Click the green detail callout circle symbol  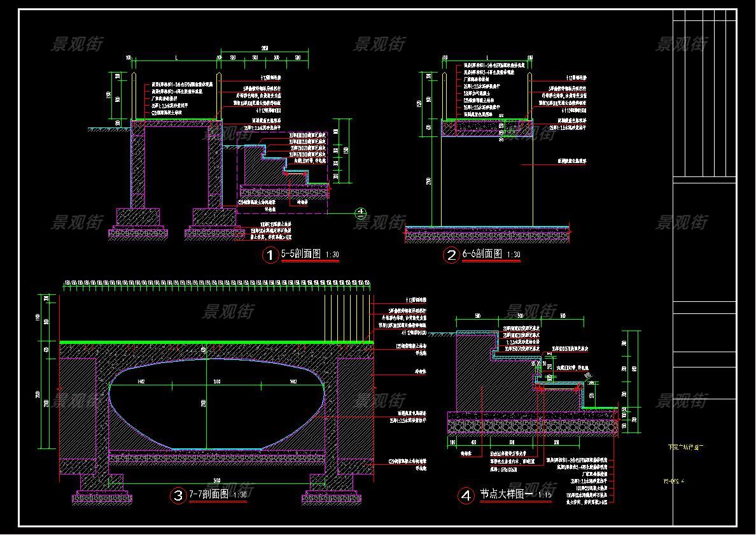pyautogui.click(x=361, y=213)
